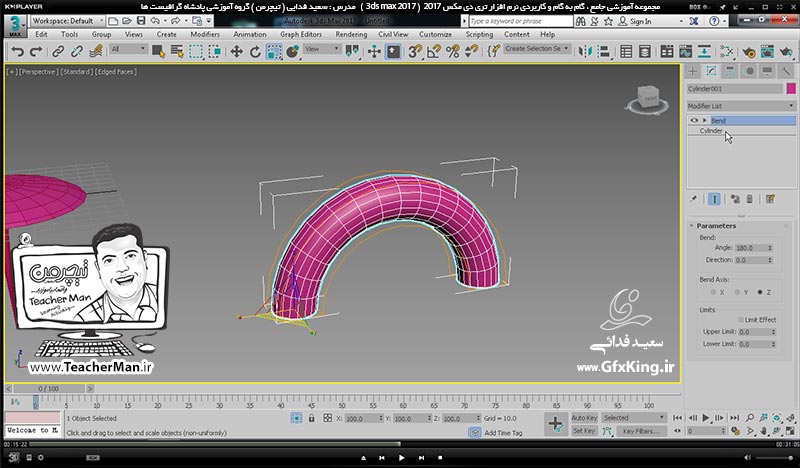Select the Y bend axis radio button

pyautogui.click(x=737, y=292)
